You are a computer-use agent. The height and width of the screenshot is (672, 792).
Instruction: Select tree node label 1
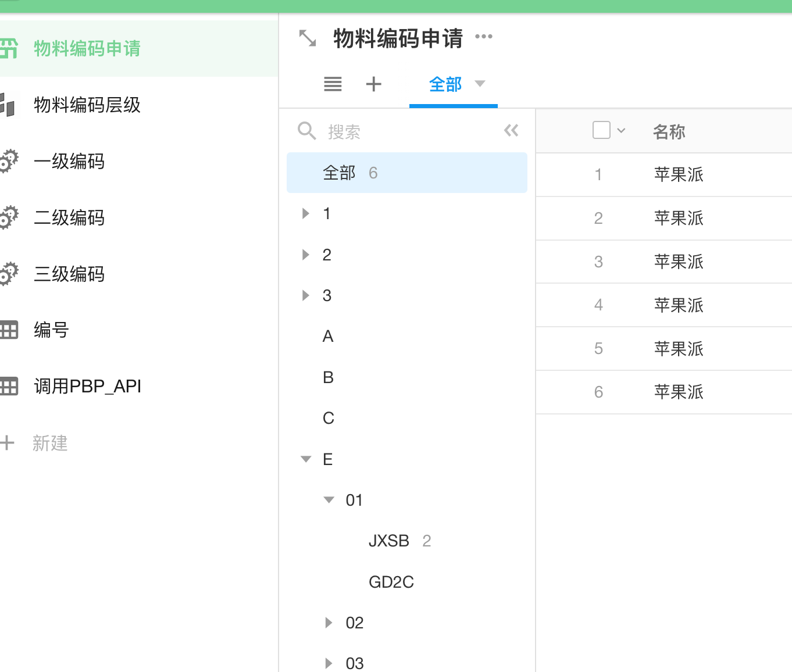(327, 213)
